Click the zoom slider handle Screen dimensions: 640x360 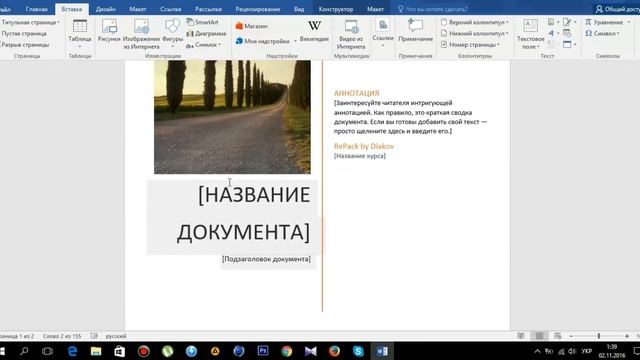[599, 336]
